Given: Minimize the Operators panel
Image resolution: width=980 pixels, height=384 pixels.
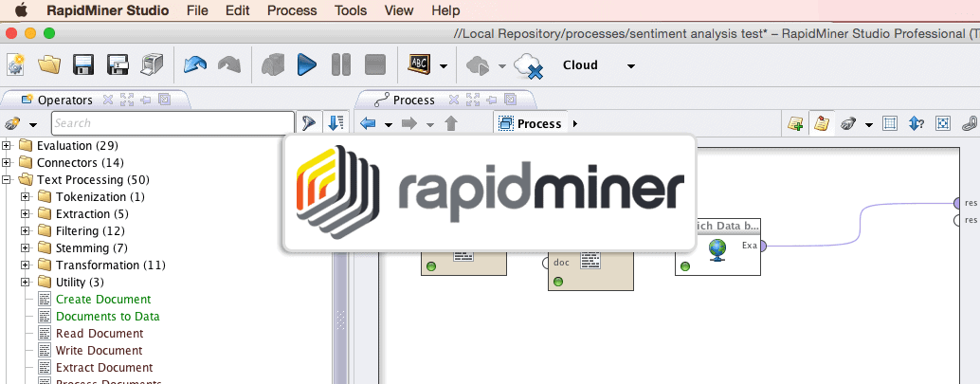Looking at the screenshot, I should [x=146, y=100].
